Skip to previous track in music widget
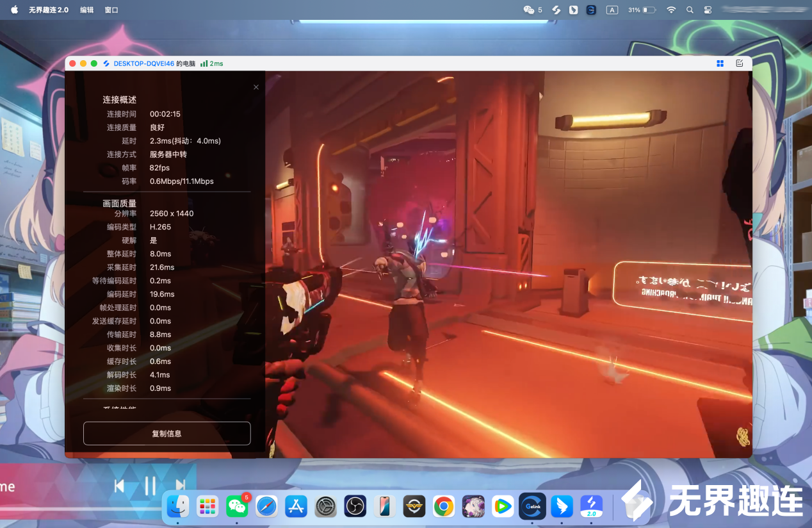The width and height of the screenshot is (812, 528). pos(119,486)
